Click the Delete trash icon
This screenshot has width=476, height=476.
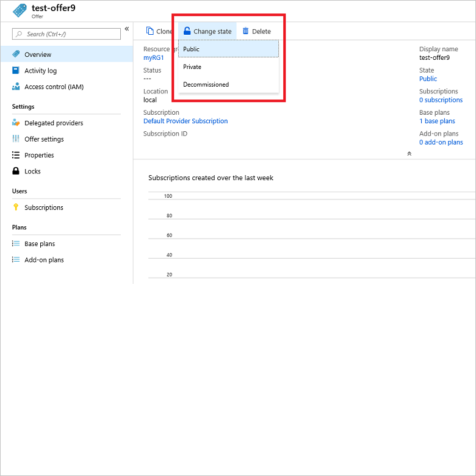[x=245, y=31]
